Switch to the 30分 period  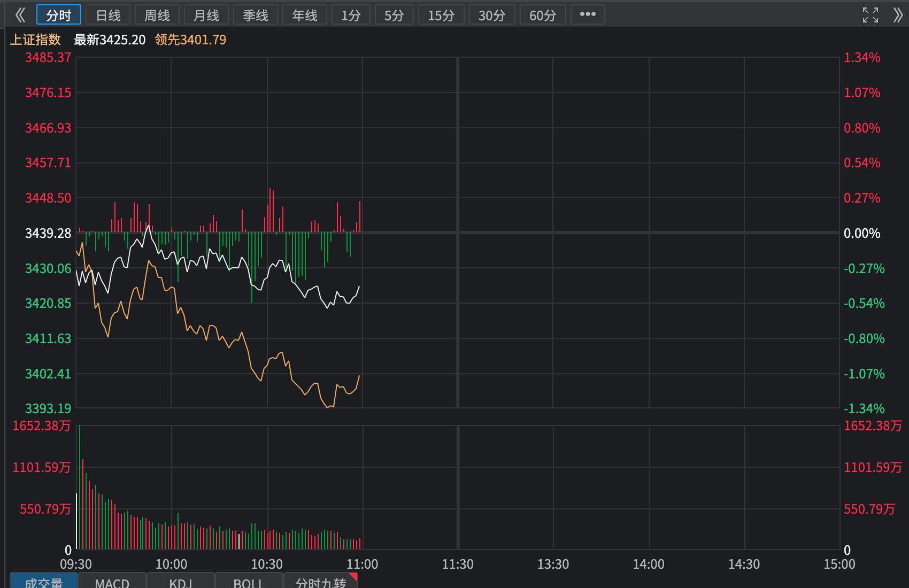click(492, 15)
